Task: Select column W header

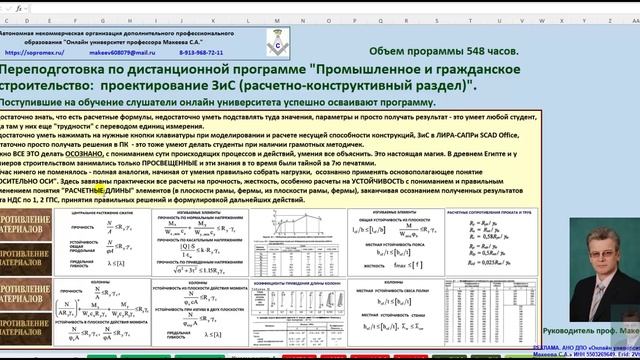Action: click(x=542, y=21)
